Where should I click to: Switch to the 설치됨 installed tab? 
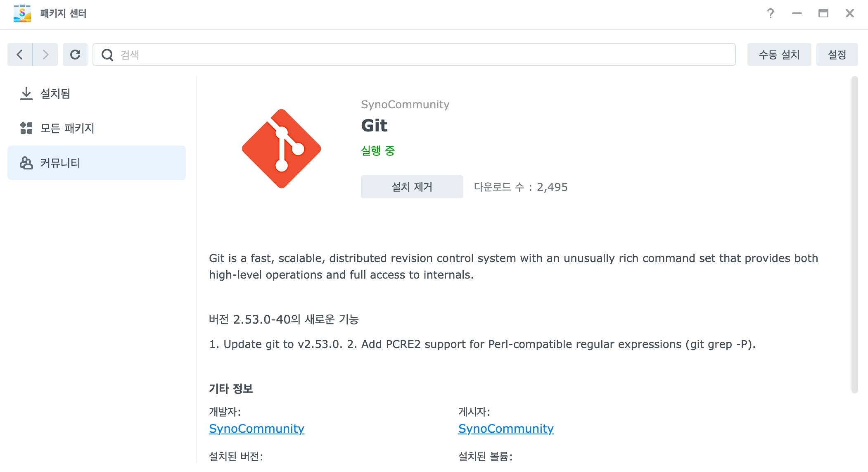[97, 93]
